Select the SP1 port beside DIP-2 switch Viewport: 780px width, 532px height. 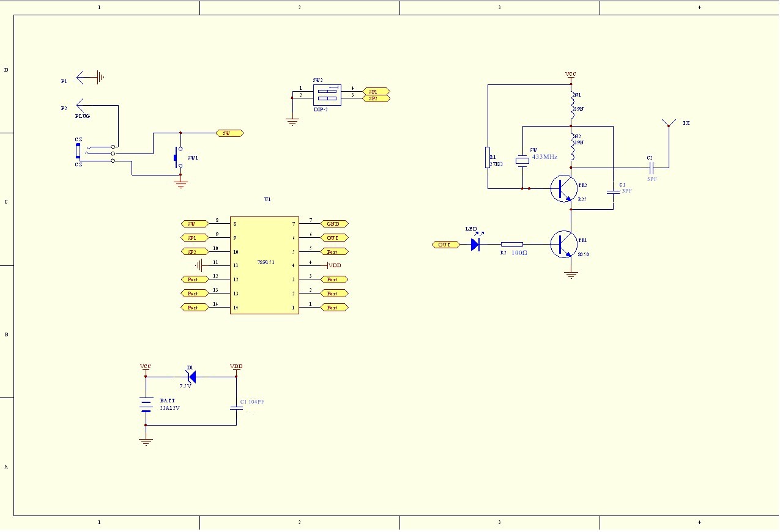(376, 91)
